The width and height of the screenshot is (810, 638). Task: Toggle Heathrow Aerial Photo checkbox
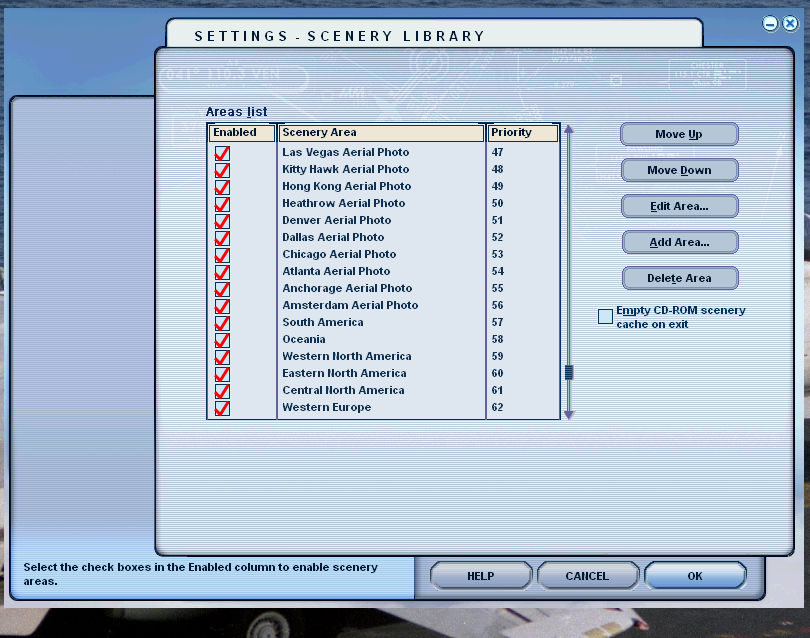(x=222, y=204)
